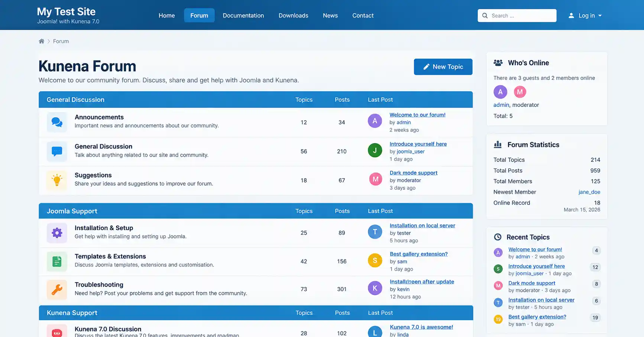Click the Templates & Extensions document icon
Screen dimensions: 644x337
[57, 261]
